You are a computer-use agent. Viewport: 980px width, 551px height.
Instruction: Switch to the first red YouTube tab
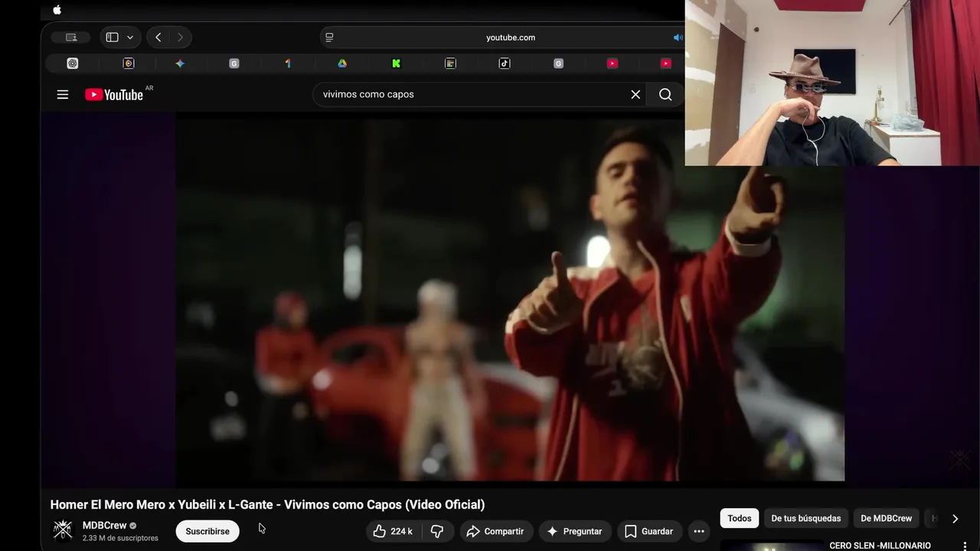pos(612,64)
